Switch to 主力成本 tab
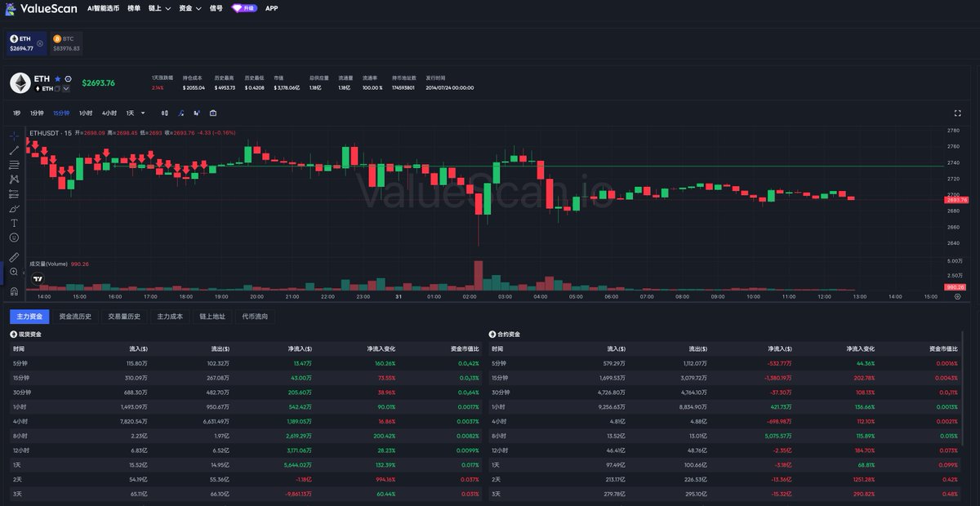 coord(170,316)
